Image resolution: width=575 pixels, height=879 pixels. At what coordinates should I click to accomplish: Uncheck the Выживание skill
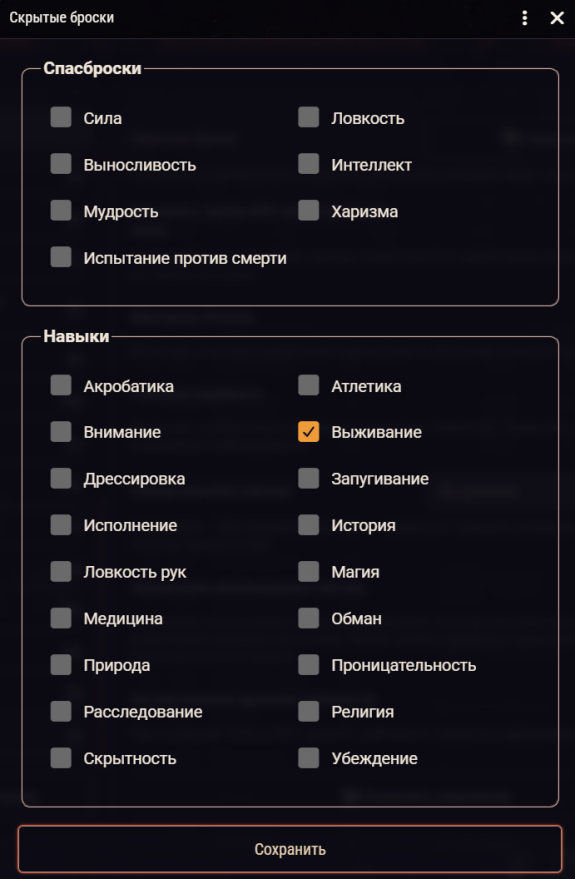[309, 432]
